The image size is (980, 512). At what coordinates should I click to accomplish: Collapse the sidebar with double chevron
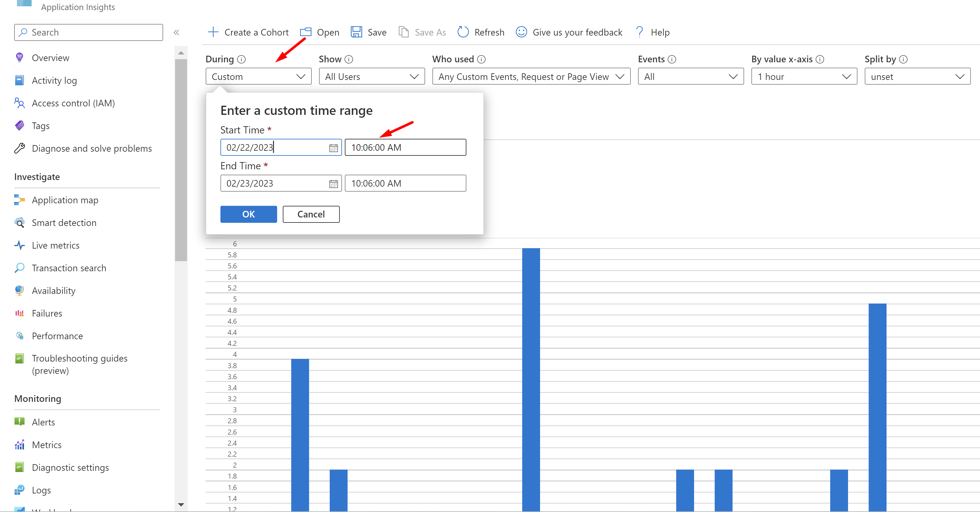[177, 32]
